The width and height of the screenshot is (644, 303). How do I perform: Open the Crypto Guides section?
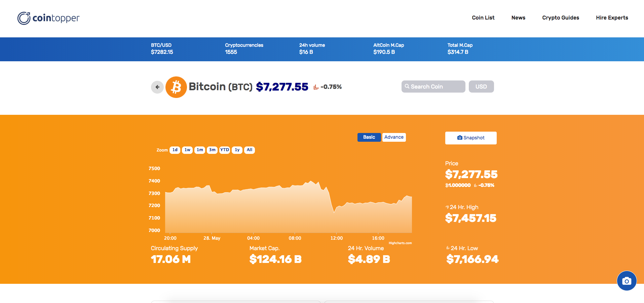(x=560, y=18)
